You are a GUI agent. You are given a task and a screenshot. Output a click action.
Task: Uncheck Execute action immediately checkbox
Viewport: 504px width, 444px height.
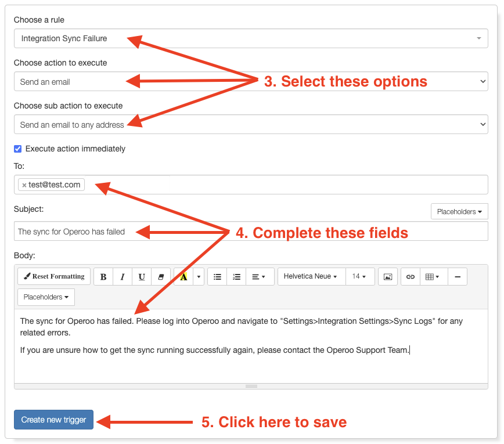(17, 149)
